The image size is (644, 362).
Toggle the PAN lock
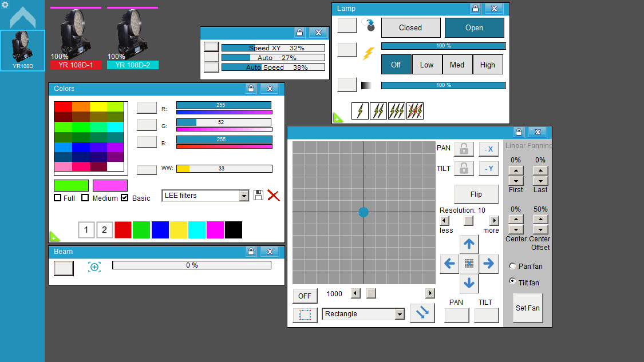[464, 149]
